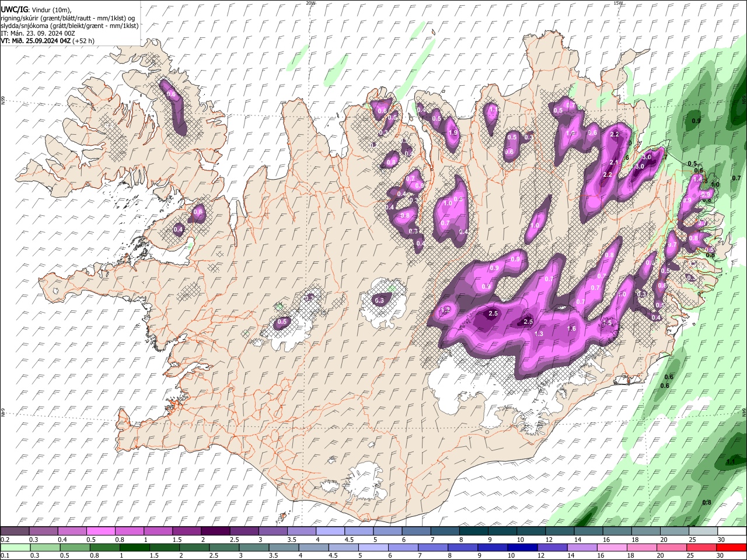Select top legend swatch starting at 4.5
The width and height of the screenshot is (747, 560).
click(359, 531)
